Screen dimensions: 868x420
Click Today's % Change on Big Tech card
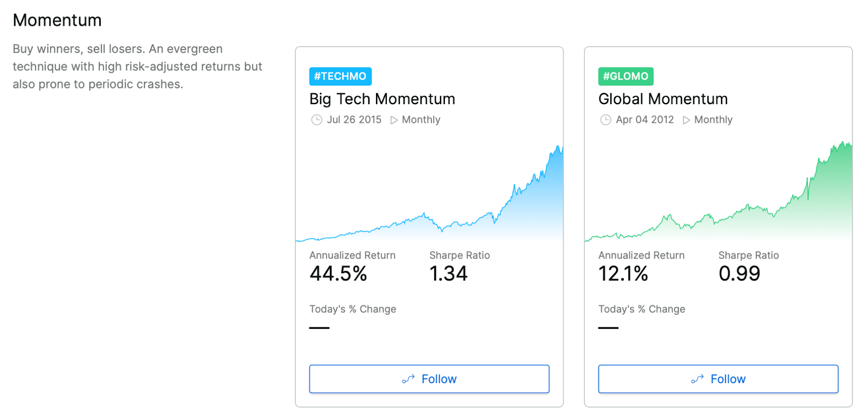point(353,309)
